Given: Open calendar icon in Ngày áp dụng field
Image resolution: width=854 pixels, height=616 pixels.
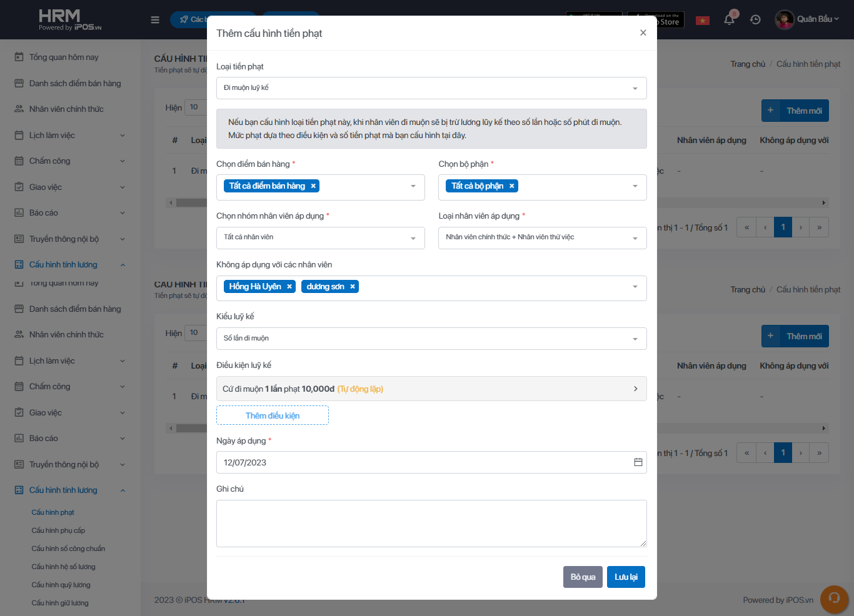Looking at the screenshot, I should 638,462.
